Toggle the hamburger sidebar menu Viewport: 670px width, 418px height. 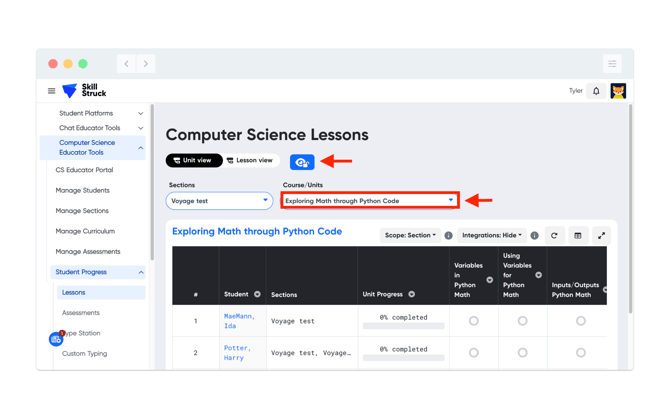[52, 91]
